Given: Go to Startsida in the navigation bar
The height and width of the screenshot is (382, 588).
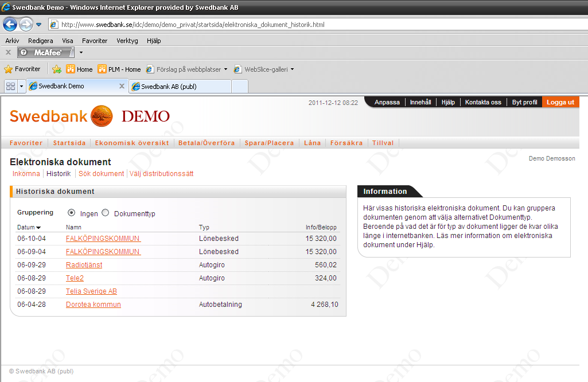Looking at the screenshot, I should [x=69, y=143].
